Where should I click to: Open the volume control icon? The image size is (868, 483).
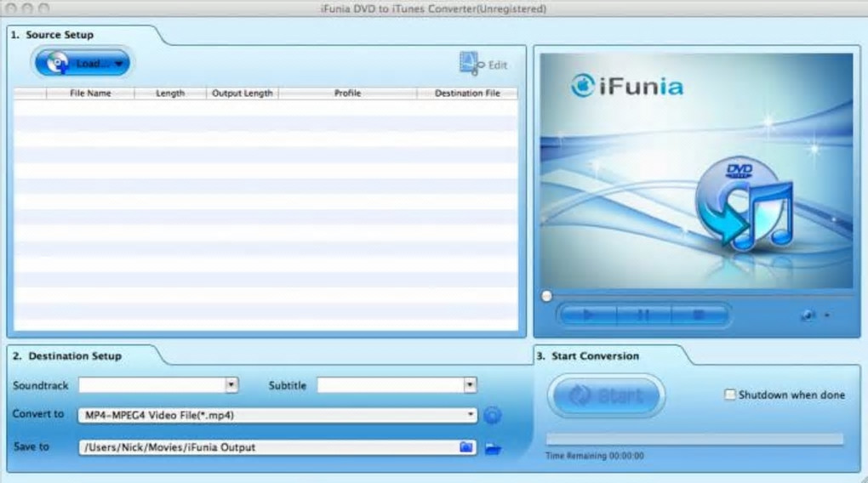click(x=808, y=315)
